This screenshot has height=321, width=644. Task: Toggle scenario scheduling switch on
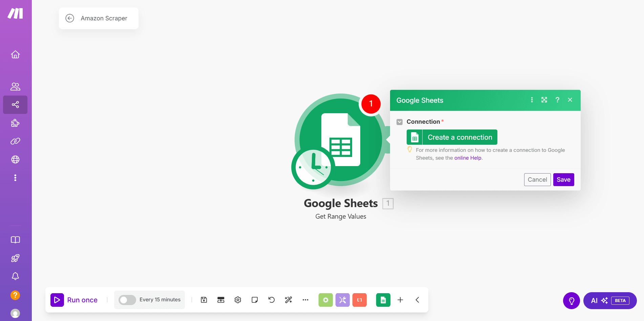(x=127, y=300)
